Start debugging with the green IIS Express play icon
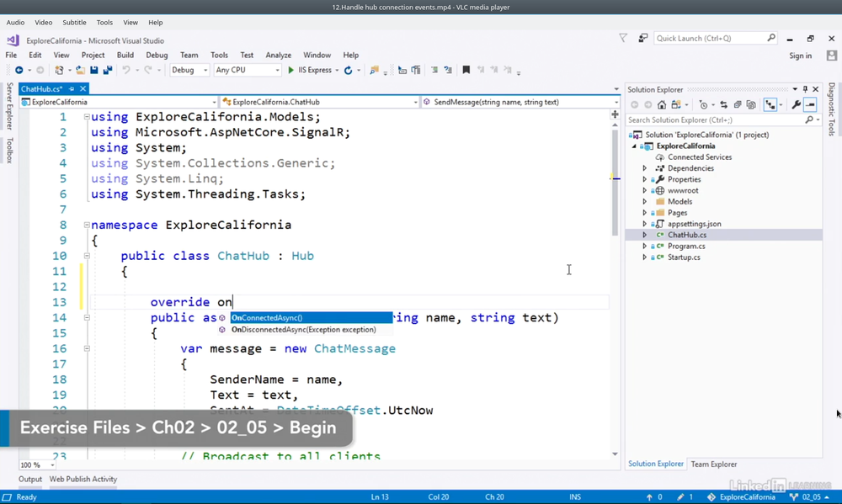 pos(290,71)
